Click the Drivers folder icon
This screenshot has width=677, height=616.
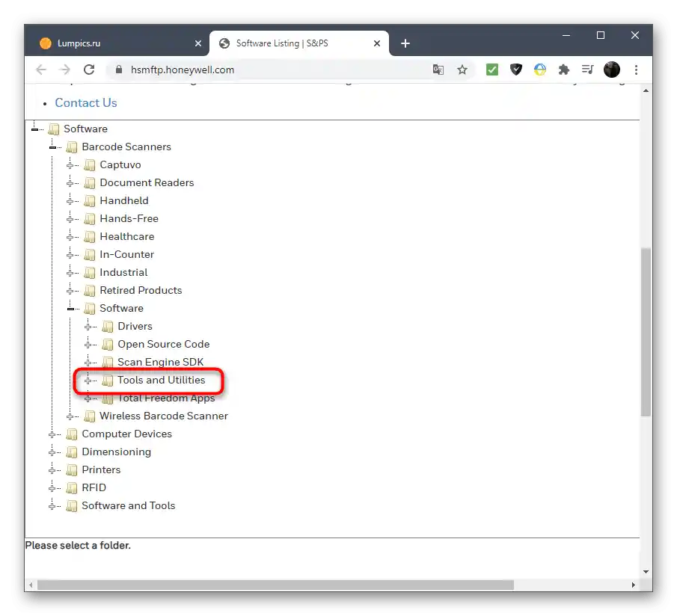108,327
